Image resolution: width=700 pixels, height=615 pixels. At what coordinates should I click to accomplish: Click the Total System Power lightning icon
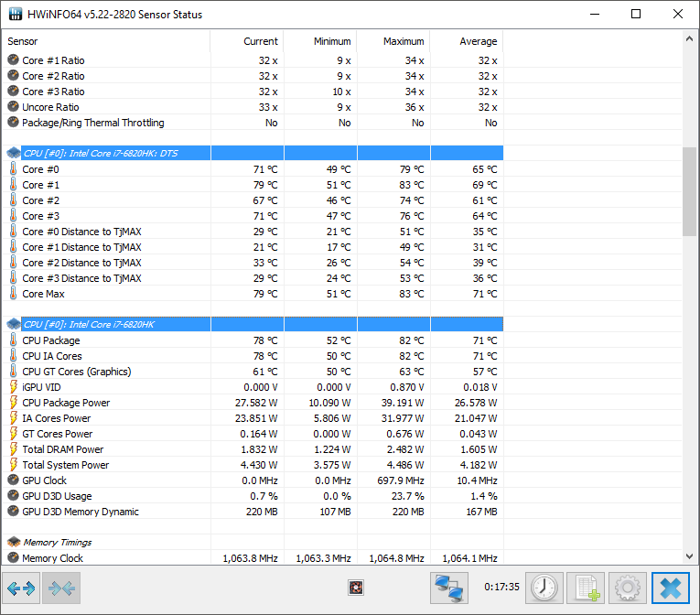coord(14,465)
